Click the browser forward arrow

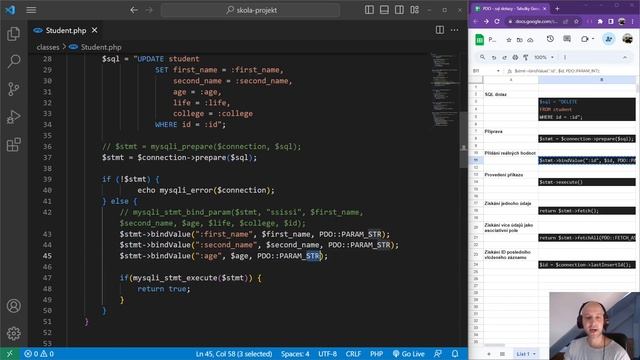pos(486,21)
